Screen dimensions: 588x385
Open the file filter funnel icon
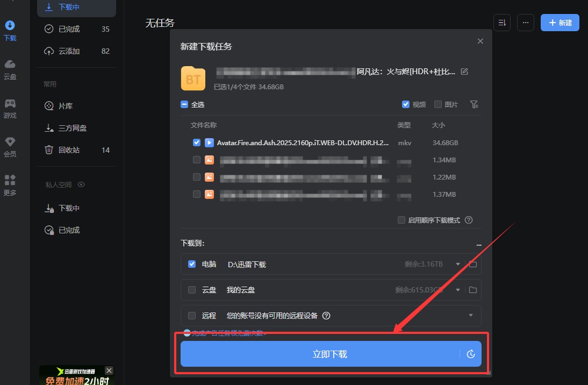coord(474,104)
